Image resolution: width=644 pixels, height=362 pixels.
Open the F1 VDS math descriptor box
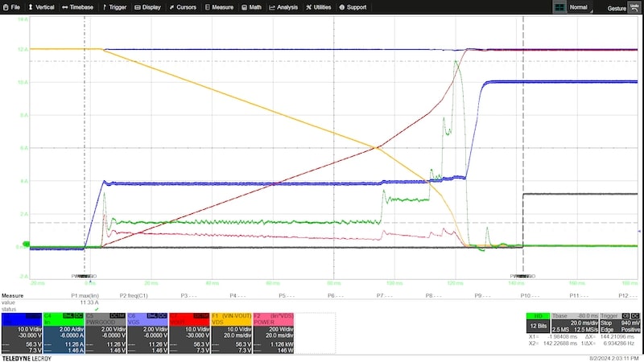coord(231,333)
